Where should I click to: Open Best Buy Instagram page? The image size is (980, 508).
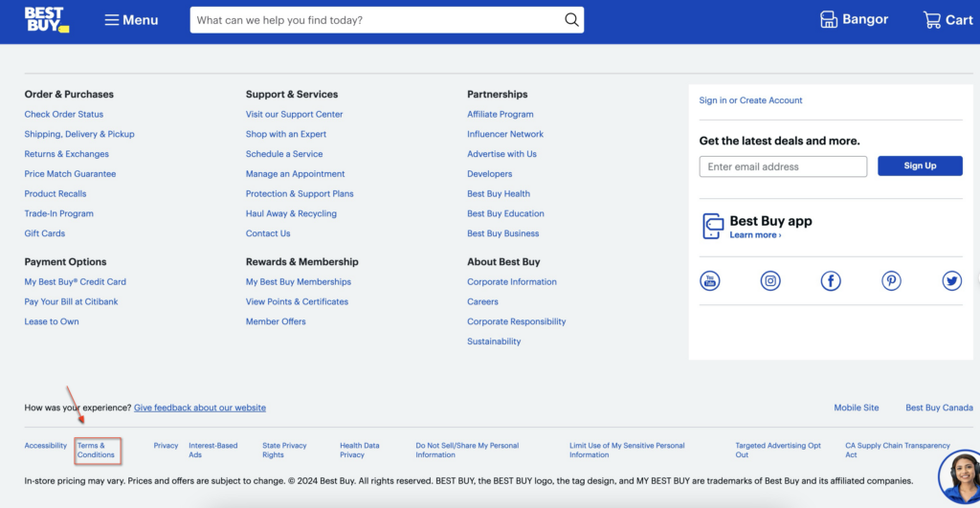770,280
